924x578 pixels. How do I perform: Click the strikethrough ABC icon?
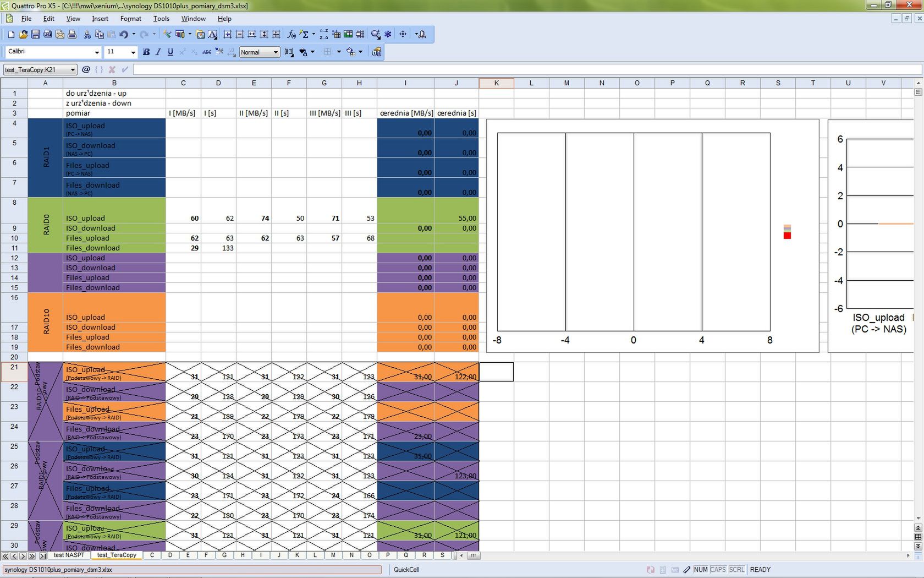point(207,52)
